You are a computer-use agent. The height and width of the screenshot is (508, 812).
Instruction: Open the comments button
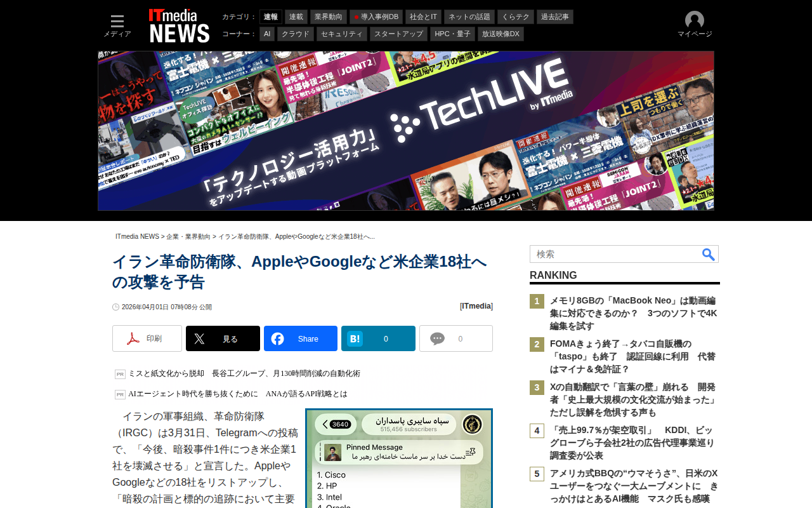pos(456,338)
